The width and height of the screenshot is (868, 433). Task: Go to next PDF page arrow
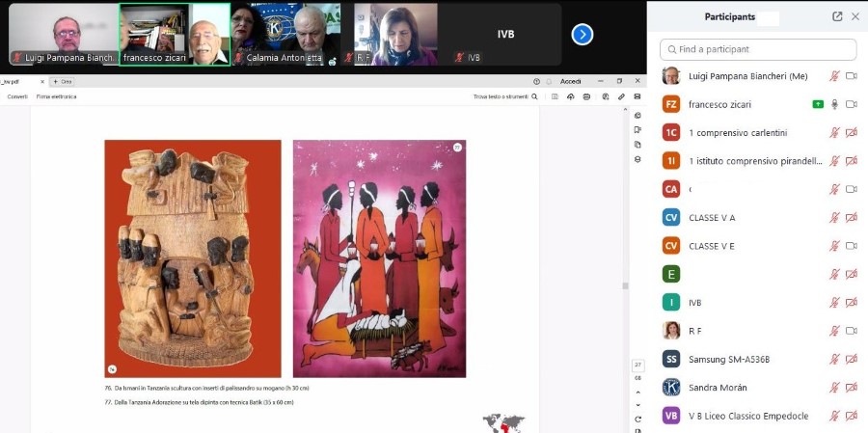point(637,405)
